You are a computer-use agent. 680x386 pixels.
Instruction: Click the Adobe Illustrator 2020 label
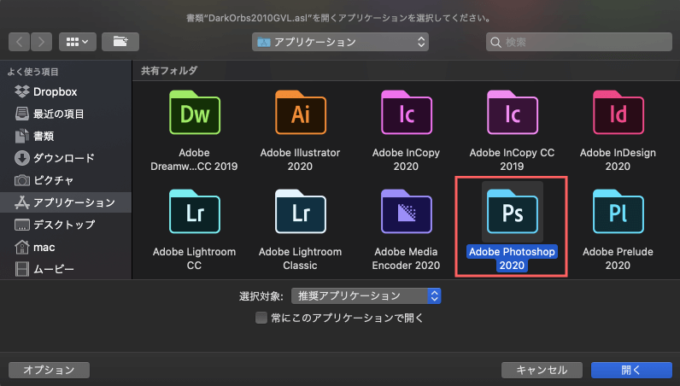pos(300,160)
